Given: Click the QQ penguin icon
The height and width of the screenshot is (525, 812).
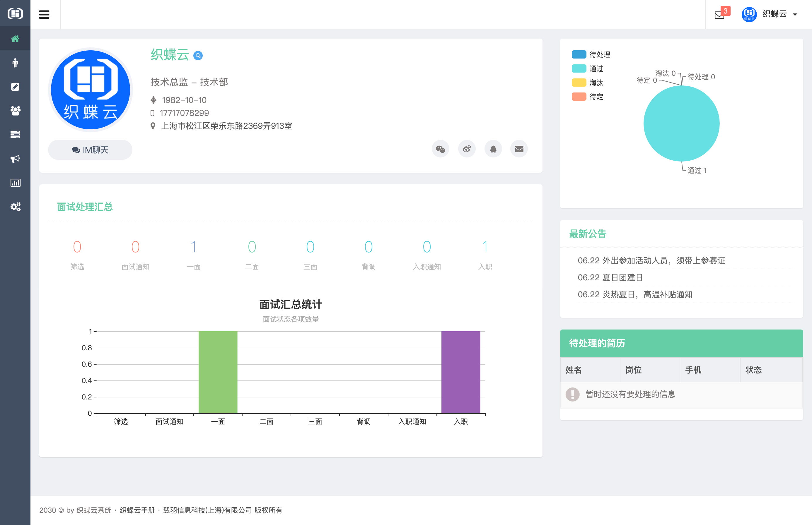Looking at the screenshot, I should (x=493, y=149).
